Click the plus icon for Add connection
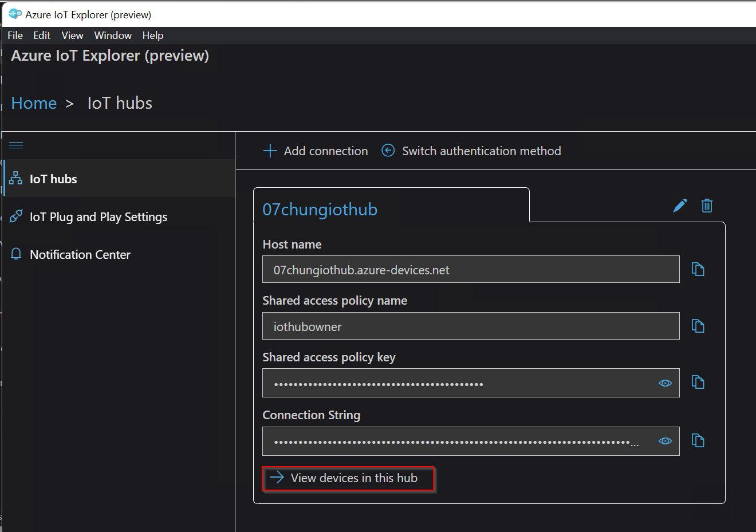756x532 pixels. [x=270, y=151]
